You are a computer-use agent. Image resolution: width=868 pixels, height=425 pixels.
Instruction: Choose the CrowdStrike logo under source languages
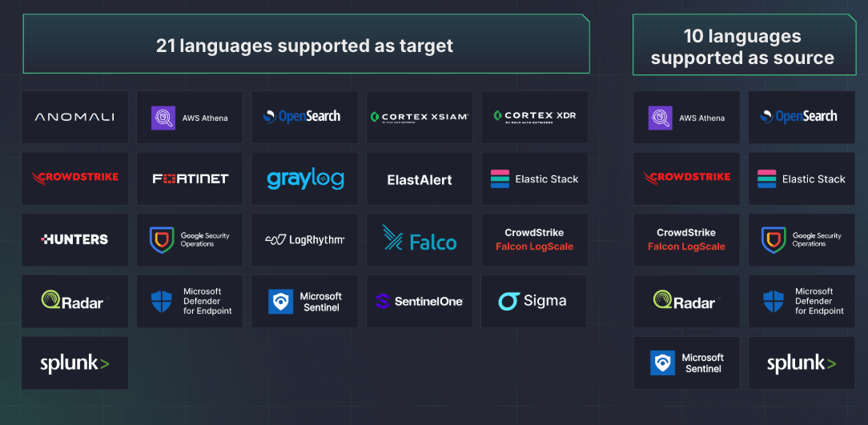(686, 178)
